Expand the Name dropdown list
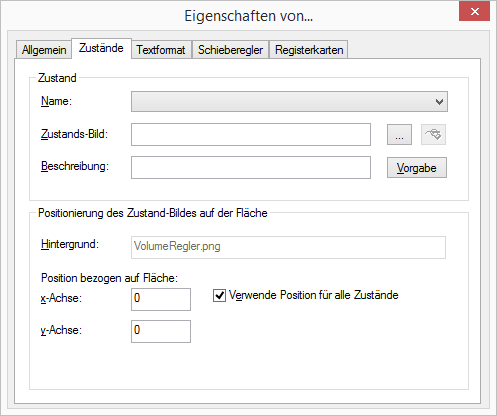This screenshot has width=497, height=416. [289, 102]
